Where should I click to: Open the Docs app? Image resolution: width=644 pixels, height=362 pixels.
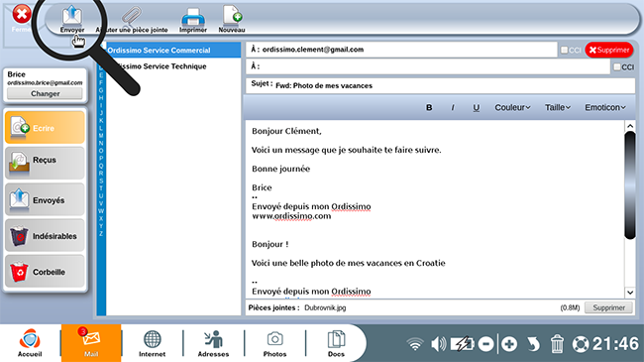click(336, 343)
